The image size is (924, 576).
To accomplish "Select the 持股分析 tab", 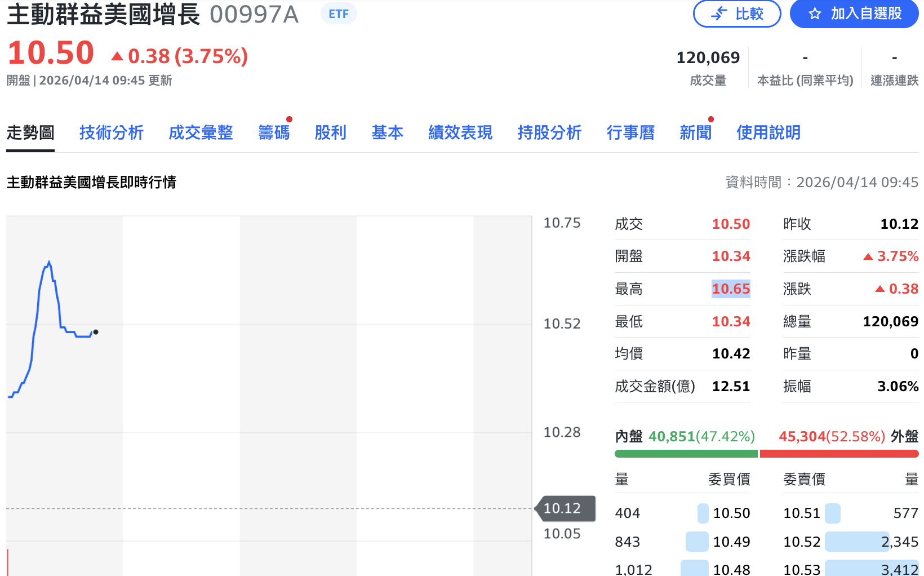I will point(549,133).
